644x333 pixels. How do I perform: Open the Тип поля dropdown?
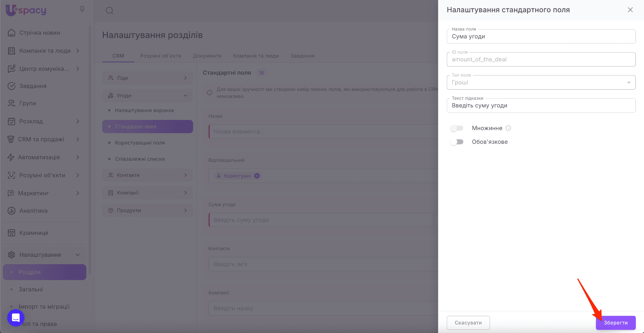(541, 82)
